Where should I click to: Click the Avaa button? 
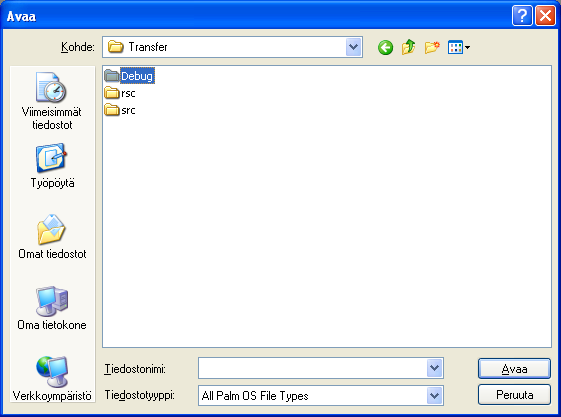[x=514, y=369]
